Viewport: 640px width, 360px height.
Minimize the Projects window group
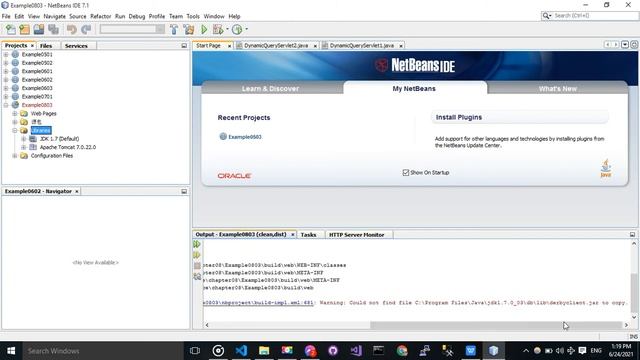[x=184, y=46]
